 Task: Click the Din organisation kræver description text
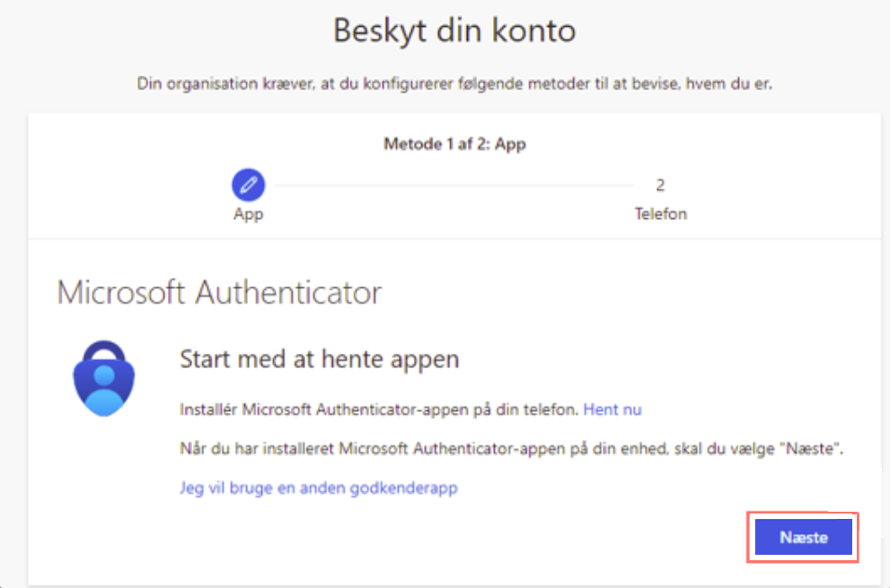pos(454,84)
